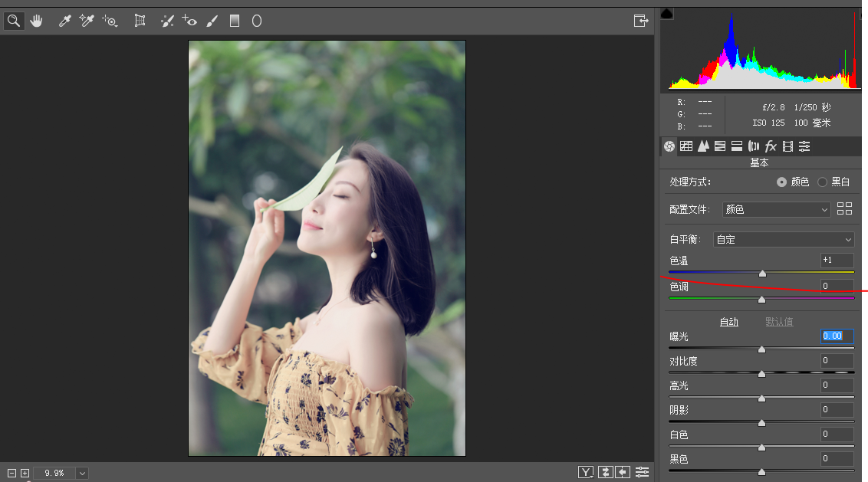Image resolution: width=868 pixels, height=482 pixels.
Task: Toggle panel default settings icon at bottom right
Action: point(642,472)
